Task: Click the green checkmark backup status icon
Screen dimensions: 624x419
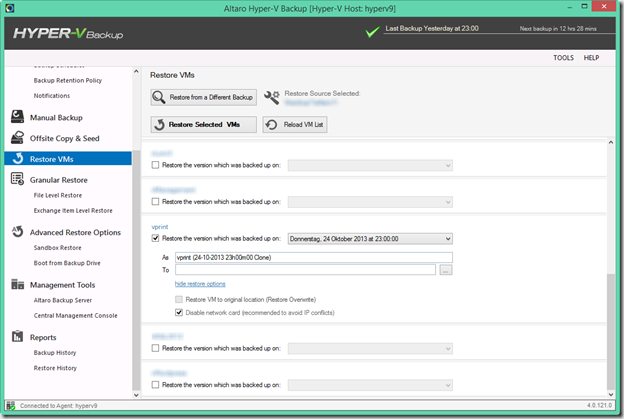Action: pyautogui.click(x=372, y=31)
